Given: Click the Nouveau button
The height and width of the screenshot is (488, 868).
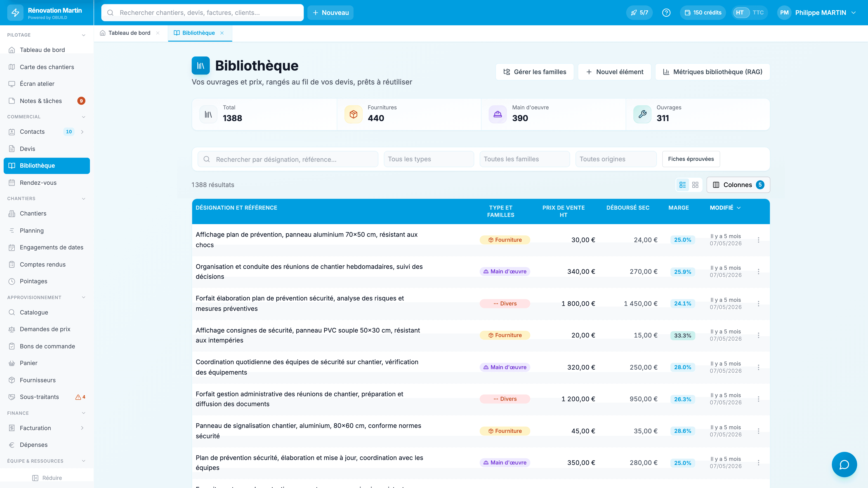Looking at the screenshot, I should [x=330, y=12].
